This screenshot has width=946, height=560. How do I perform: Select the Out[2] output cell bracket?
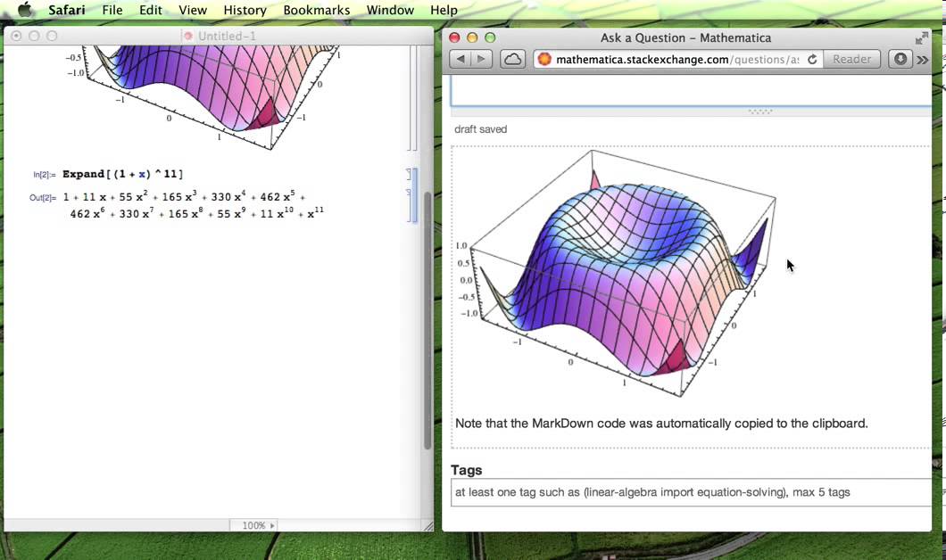click(x=409, y=205)
